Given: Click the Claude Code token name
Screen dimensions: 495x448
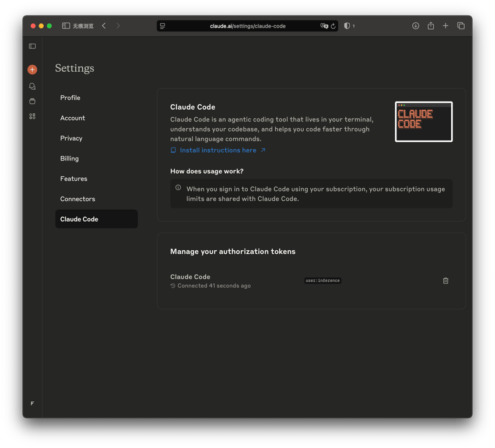Looking at the screenshot, I should click(x=190, y=276).
